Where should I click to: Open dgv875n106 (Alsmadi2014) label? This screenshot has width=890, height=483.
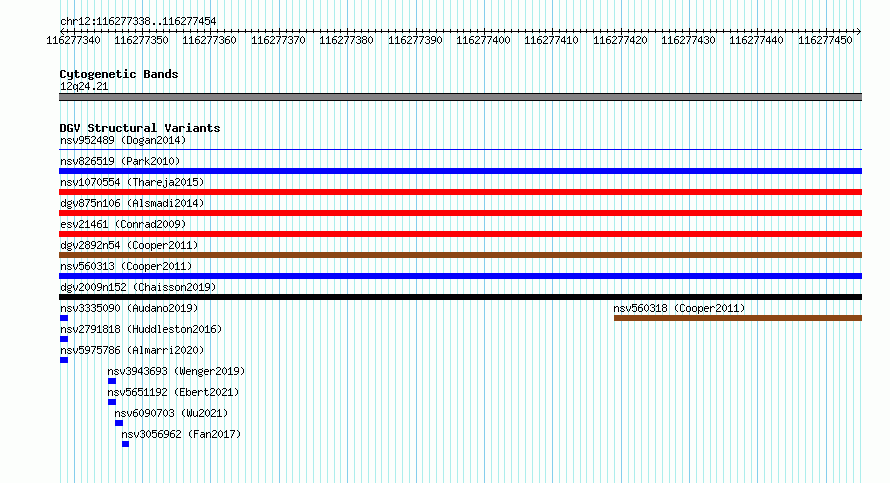pyautogui.click(x=132, y=203)
